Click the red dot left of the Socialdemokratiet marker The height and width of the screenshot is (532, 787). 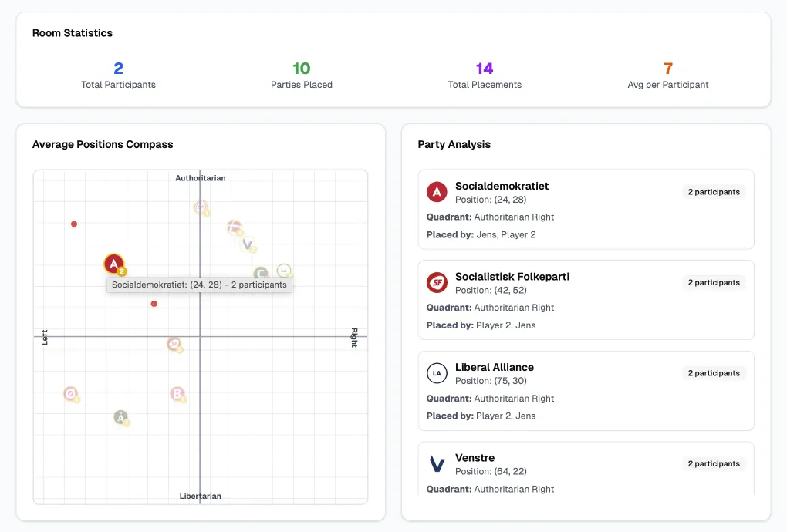pos(74,224)
